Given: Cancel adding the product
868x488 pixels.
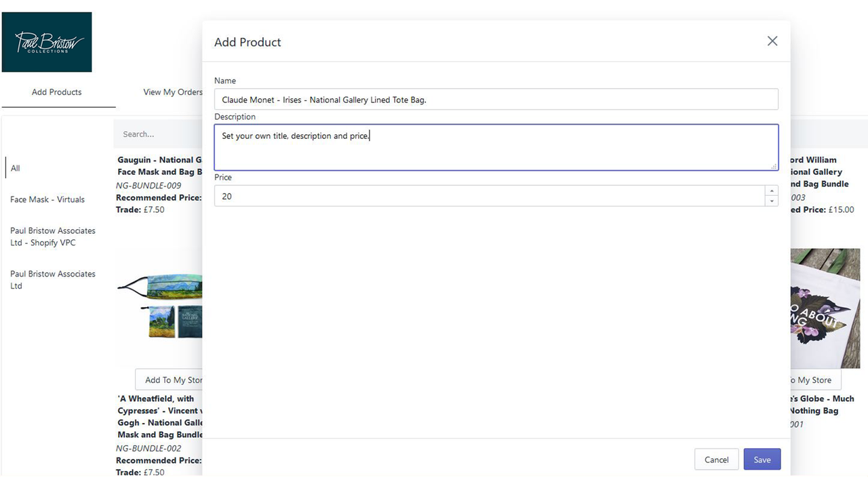Looking at the screenshot, I should [716, 460].
